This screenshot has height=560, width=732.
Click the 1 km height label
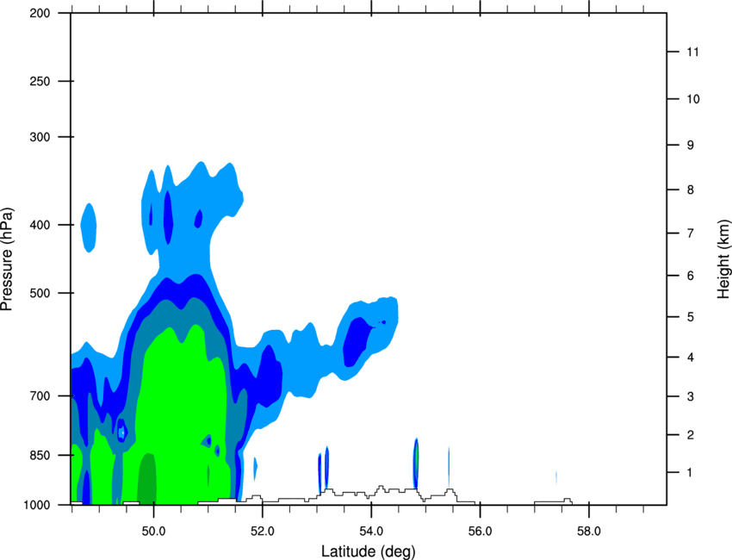point(690,473)
